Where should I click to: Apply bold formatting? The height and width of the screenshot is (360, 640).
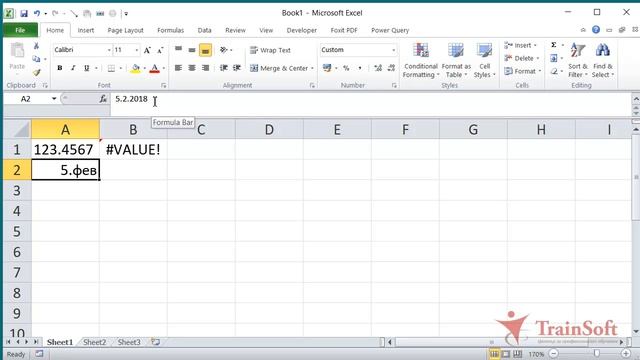click(60, 68)
